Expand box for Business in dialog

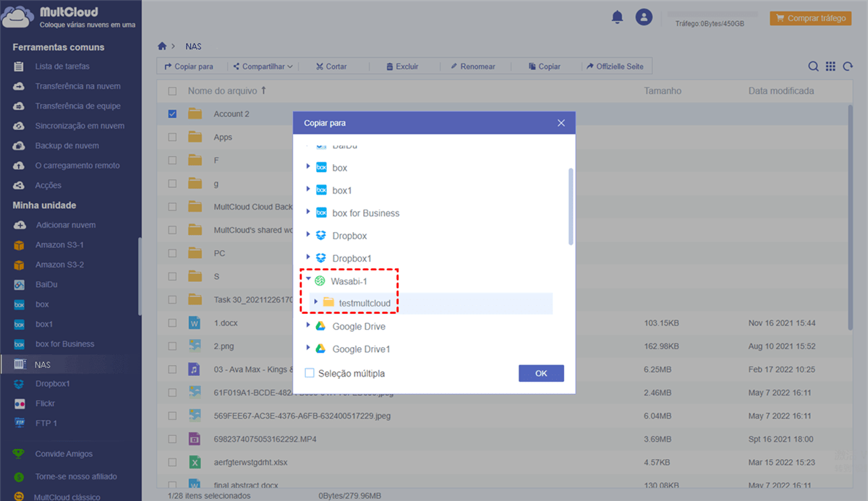click(309, 213)
